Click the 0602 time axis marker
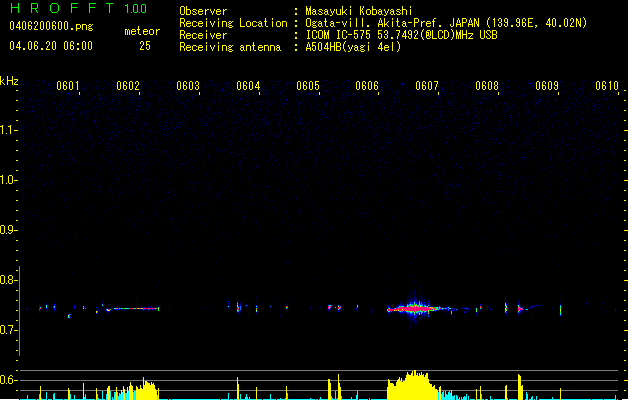 coord(128,86)
